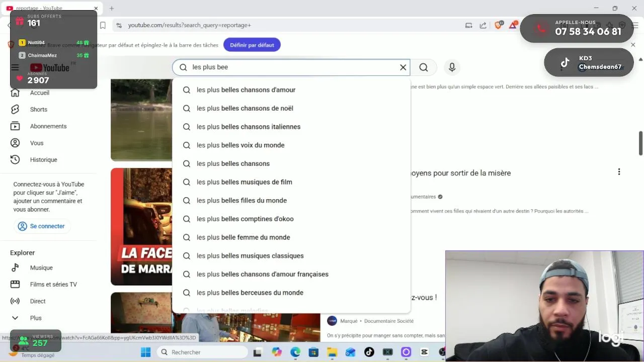Launch Microsoft Edge from the taskbar
The image size is (644, 362).
[x=295, y=352]
